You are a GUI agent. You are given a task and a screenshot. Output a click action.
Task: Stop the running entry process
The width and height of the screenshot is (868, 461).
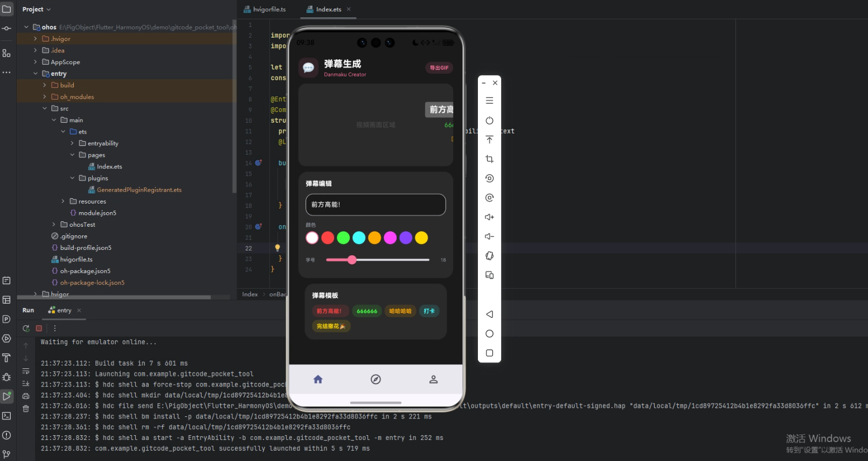coord(39,328)
